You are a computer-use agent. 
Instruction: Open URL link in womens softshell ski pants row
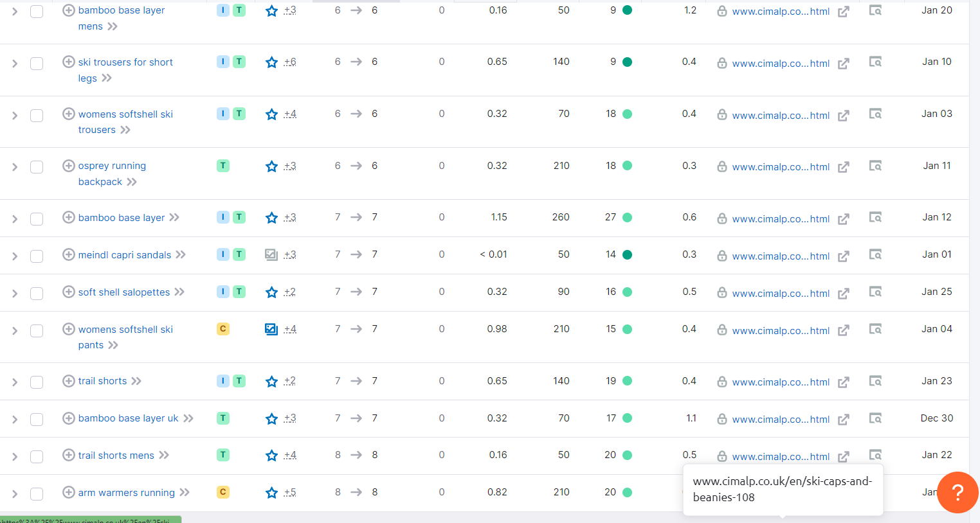pyautogui.click(x=781, y=331)
